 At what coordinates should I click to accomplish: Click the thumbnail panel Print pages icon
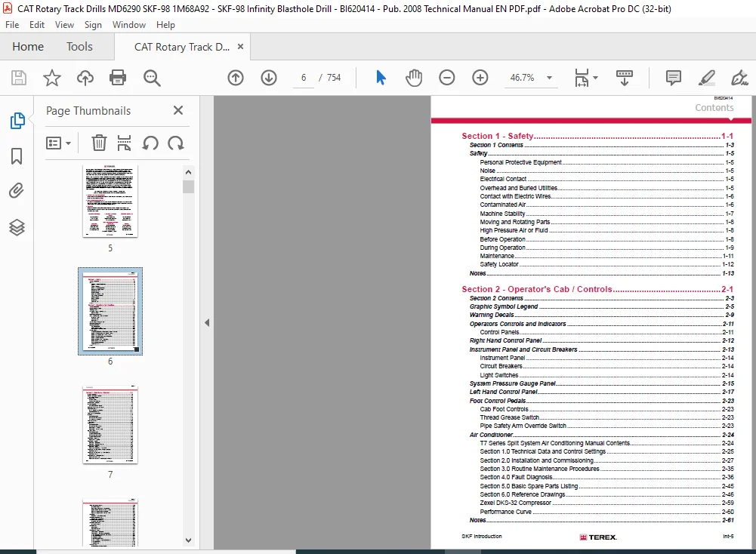tap(125, 143)
